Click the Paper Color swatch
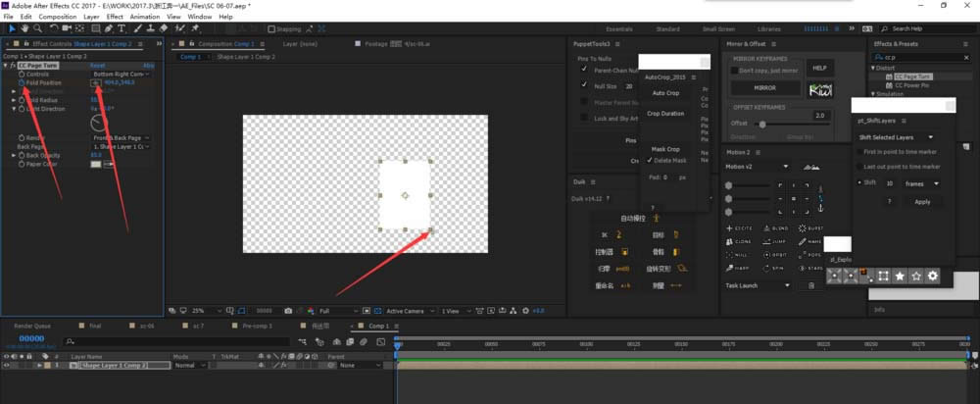The height and width of the screenshot is (404, 980). [96, 164]
